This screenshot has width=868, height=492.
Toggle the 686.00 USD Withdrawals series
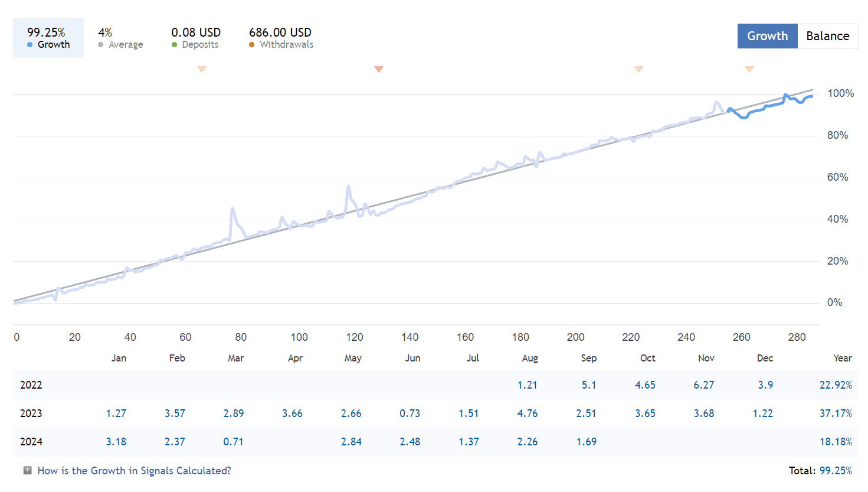coord(281,38)
